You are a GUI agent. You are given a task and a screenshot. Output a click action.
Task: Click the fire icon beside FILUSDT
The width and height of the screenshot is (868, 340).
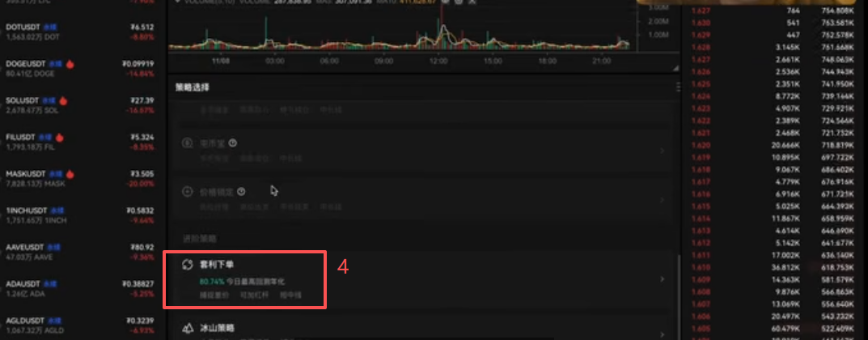[x=59, y=138]
